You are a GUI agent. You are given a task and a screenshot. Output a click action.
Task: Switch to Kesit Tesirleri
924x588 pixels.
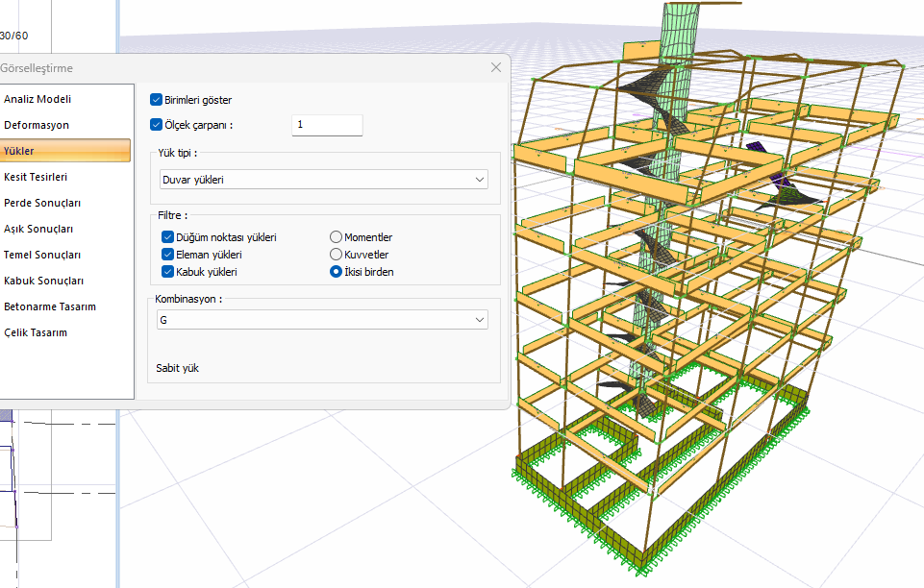(x=36, y=177)
